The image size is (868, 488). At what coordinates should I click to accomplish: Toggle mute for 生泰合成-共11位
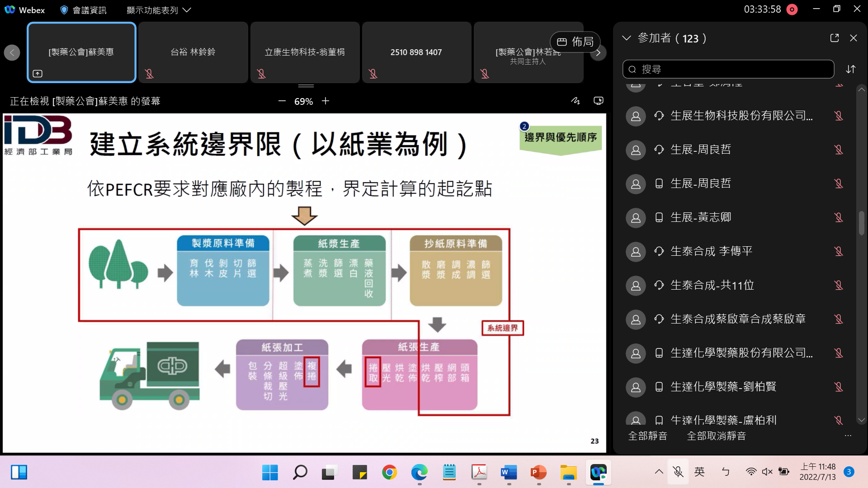point(839,286)
